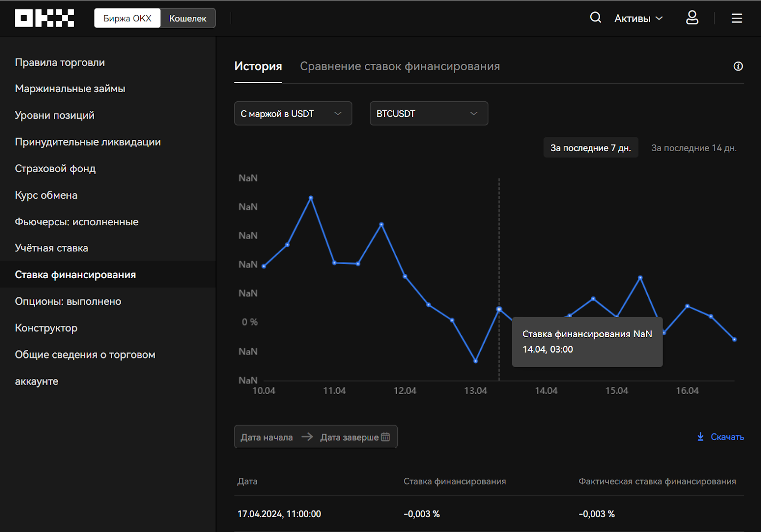Image resolution: width=761 pixels, height=532 pixels.
Task: Switch to the Кошелек toggle option
Action: pyautogui.click(x=188, y=18)
